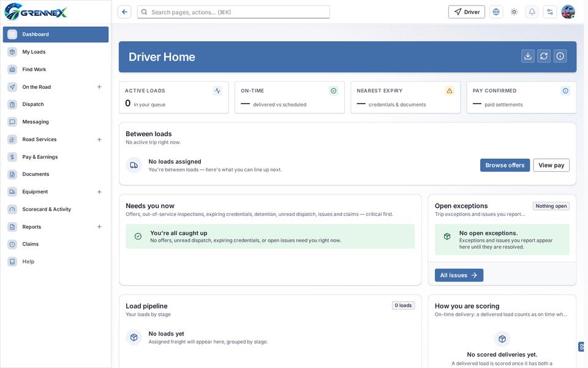Expand the Equipment submenu
Image resolution: width=588 pixels, height=368 pixels.
(99, 192)
